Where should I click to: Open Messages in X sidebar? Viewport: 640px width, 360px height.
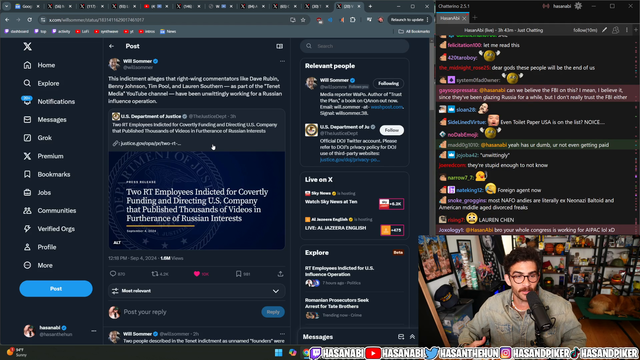click(45, 120)
